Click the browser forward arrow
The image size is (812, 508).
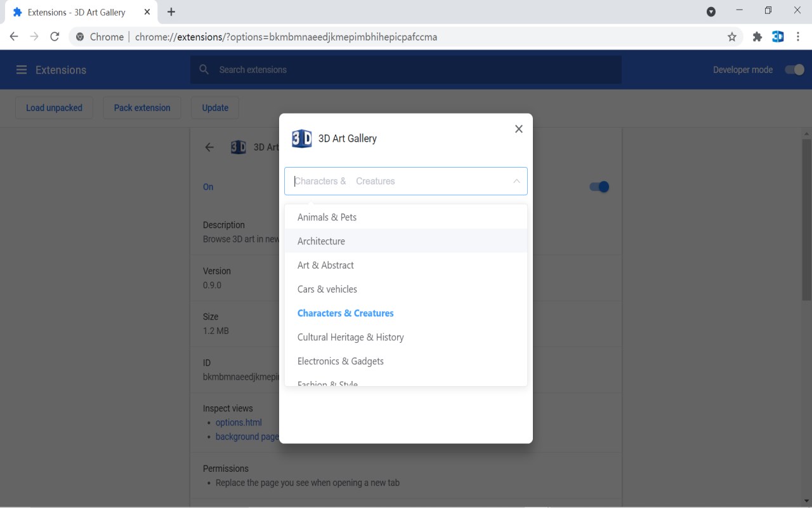(34, 37)
